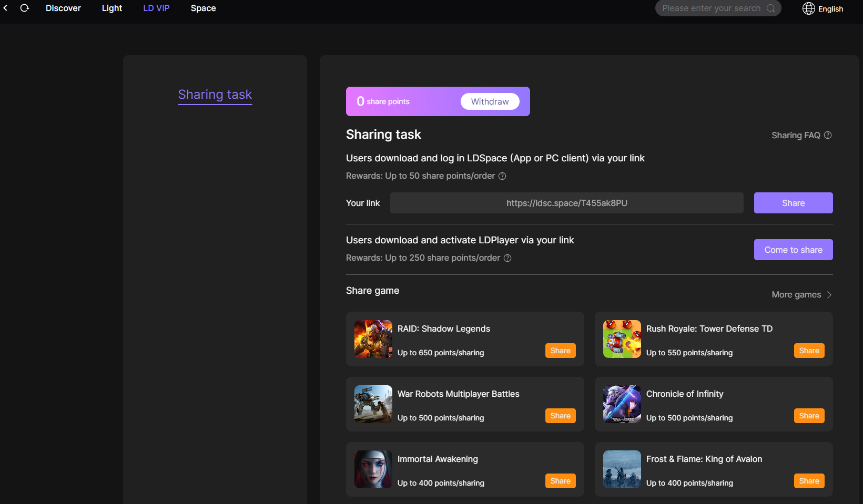Screen dimensions: 863x504
Task: Share Rush Royale: Tower Defense TD
Action: click(x=809, y=351)
